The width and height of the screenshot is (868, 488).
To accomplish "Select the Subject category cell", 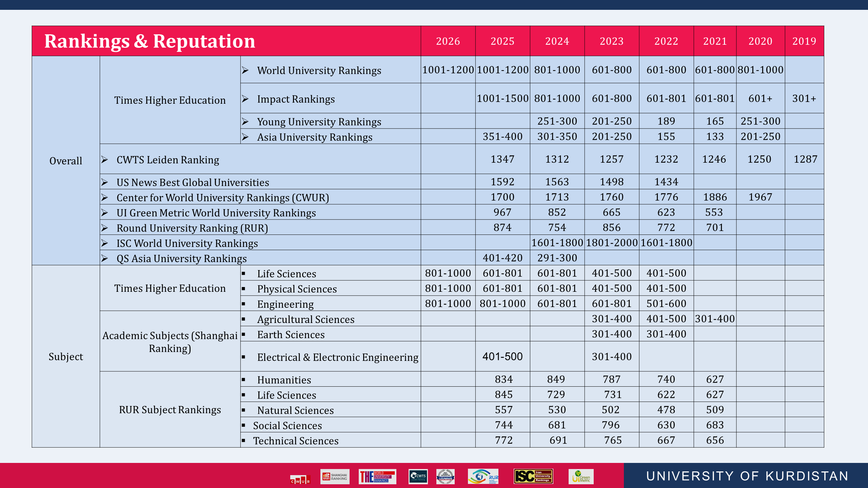I will click(x=66, y=357).
